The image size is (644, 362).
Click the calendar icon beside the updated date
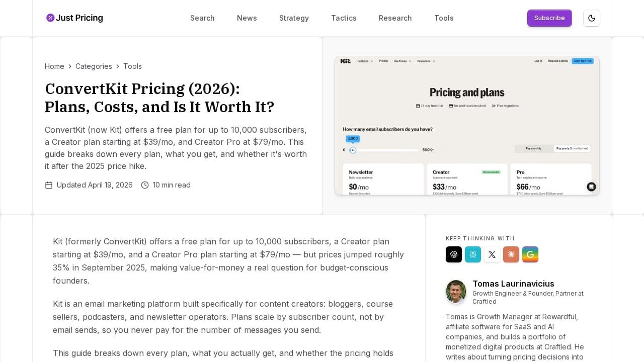point(49,185)
